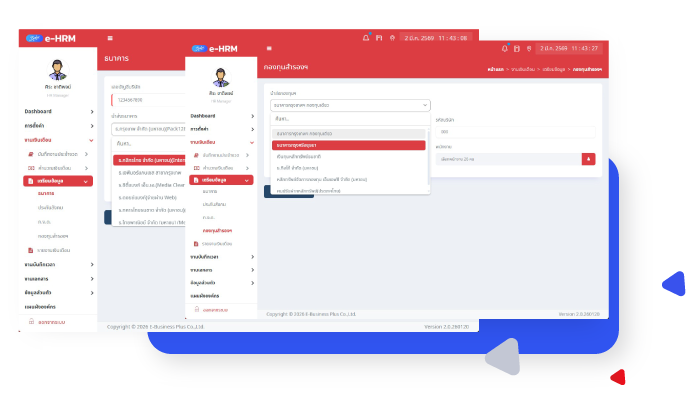The height and width of the screenshot is (395, 686).
Task: Toggle hamburger menu in front กองทุนสำรองฯ window
Action: point(269,49)
